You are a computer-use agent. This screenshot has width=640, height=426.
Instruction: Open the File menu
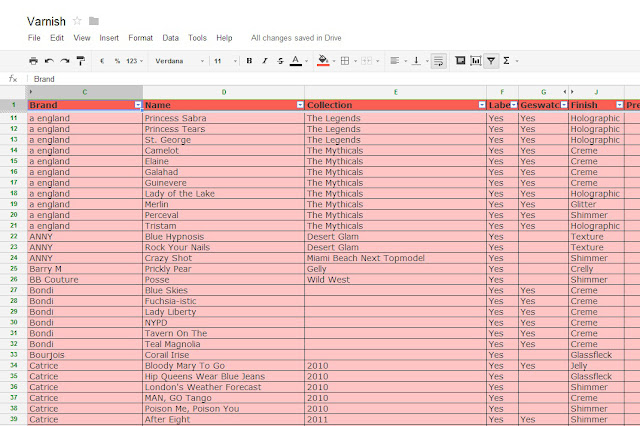coord(34,38)
